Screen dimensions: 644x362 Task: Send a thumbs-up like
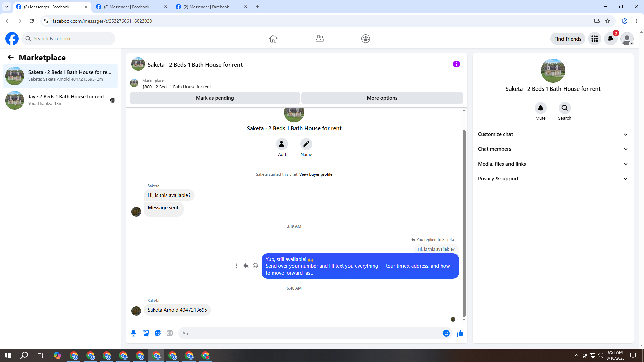(460, 333)
